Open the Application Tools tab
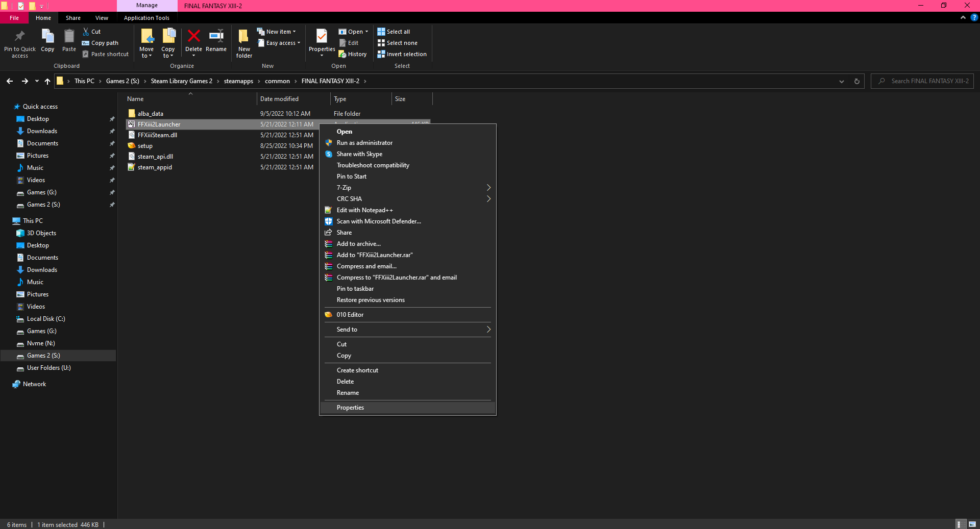980x529 pixels. click(x=146, y=18)
